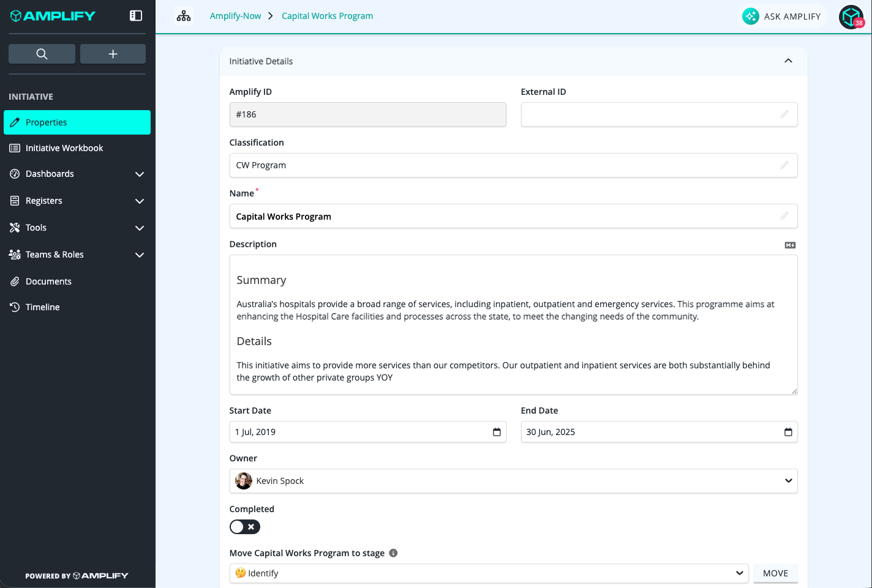Select Teams & Roles label in sidebar
Screen dimensions: 872x588
tap(55, 255)
